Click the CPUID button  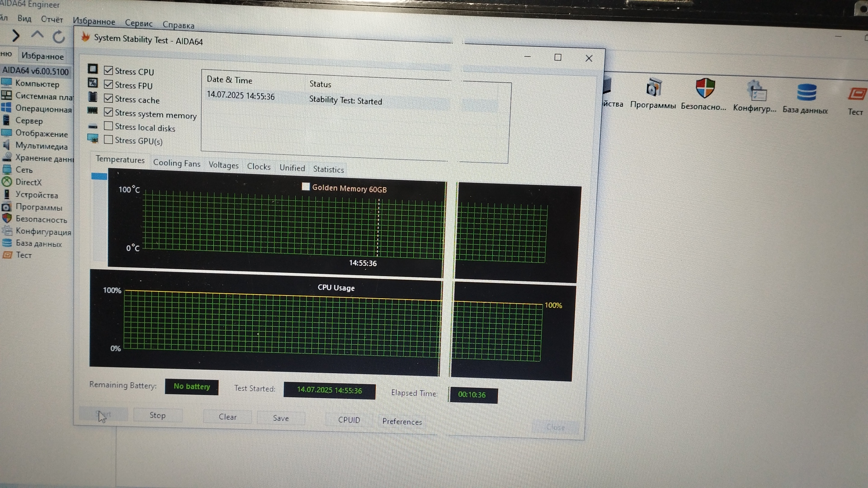pos(349,420)
